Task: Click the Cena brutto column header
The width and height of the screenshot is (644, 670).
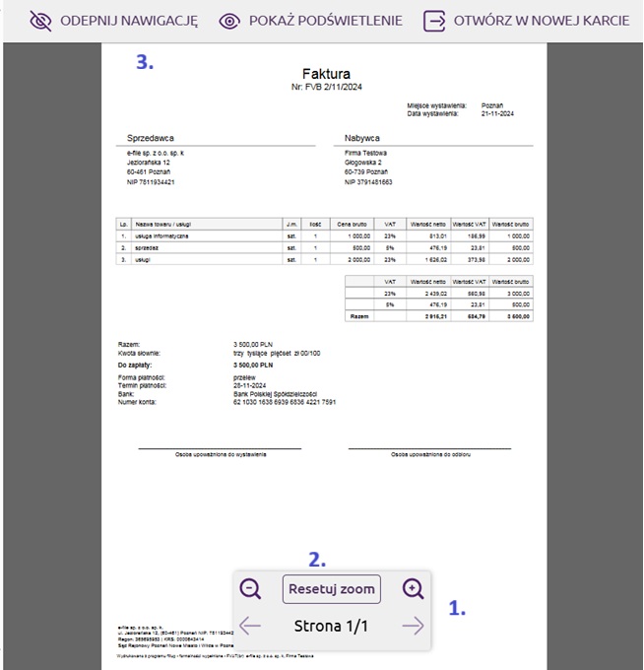Action: tap(352, 225)
